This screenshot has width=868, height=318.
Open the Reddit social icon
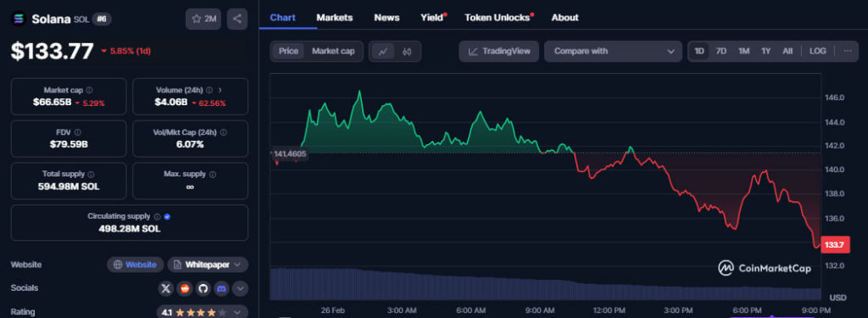184,288
